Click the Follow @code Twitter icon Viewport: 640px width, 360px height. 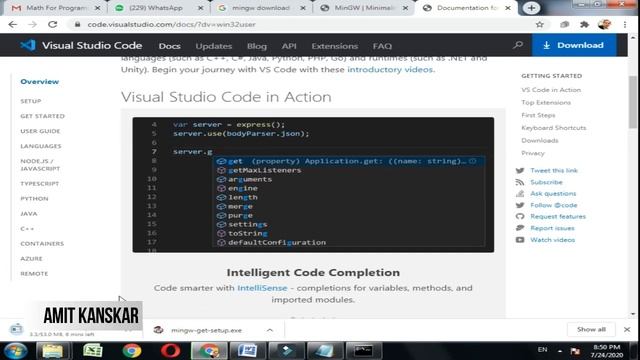pyautogui.click(x=520, y=205)
